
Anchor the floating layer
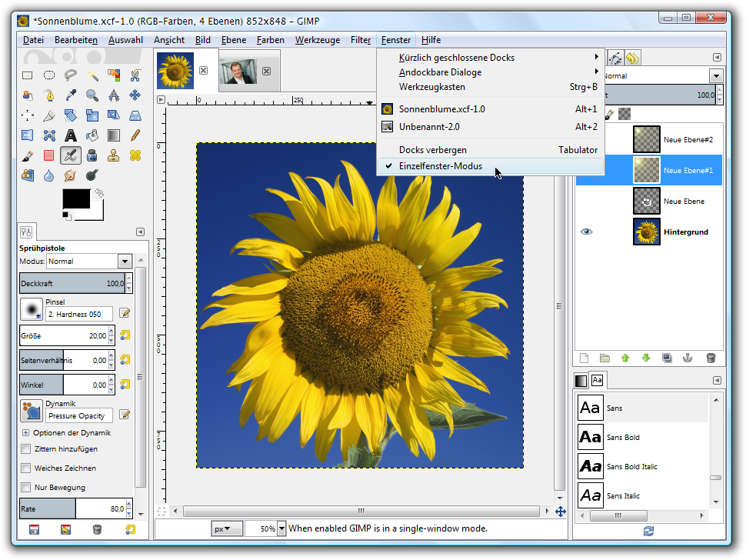[688, 358]
